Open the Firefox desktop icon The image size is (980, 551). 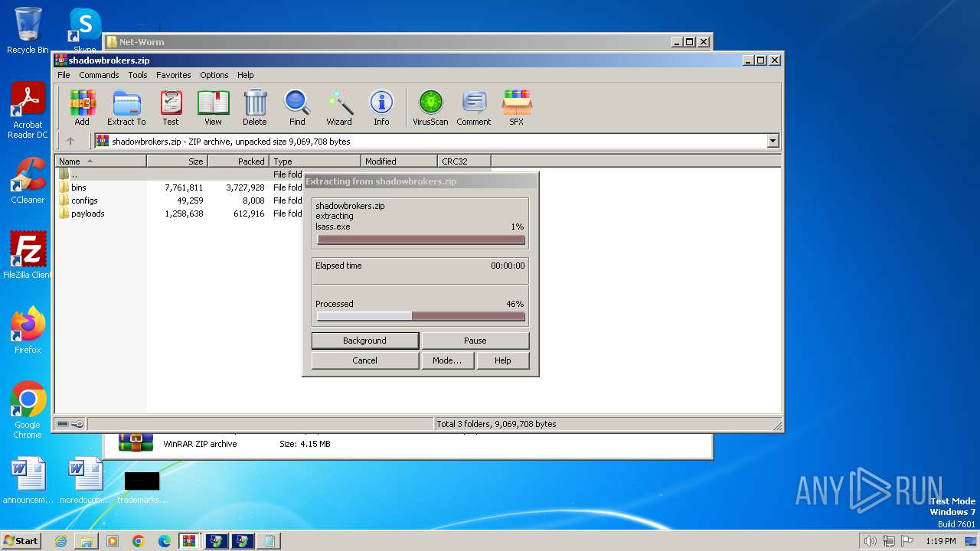(x=28, y=330)
